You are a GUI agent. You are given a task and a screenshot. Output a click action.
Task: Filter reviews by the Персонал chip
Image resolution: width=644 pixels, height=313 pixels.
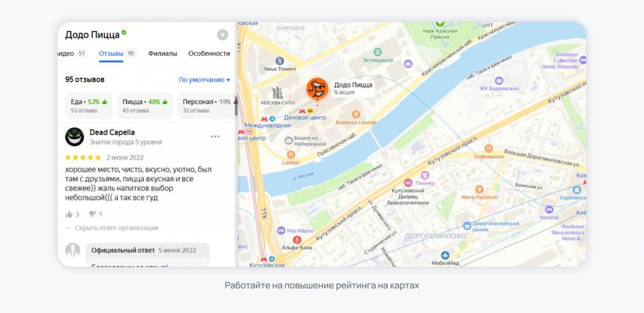[x=206, y=106]
